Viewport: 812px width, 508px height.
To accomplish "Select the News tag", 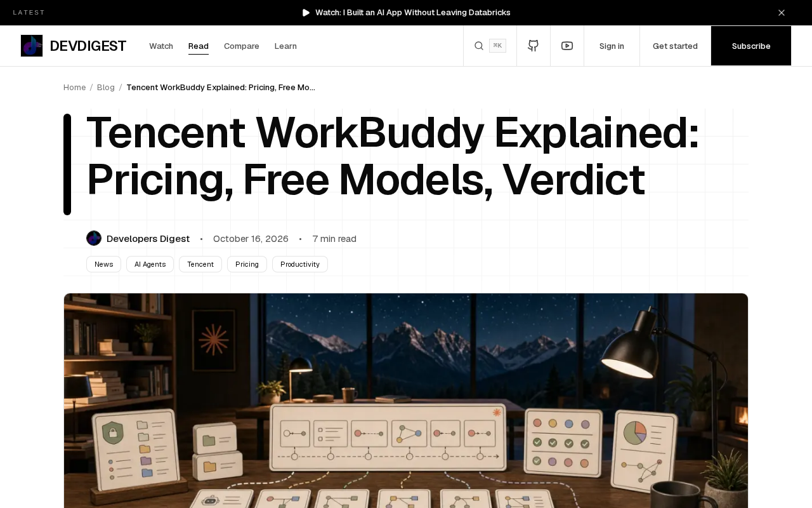I will click(x=103, y=264).
